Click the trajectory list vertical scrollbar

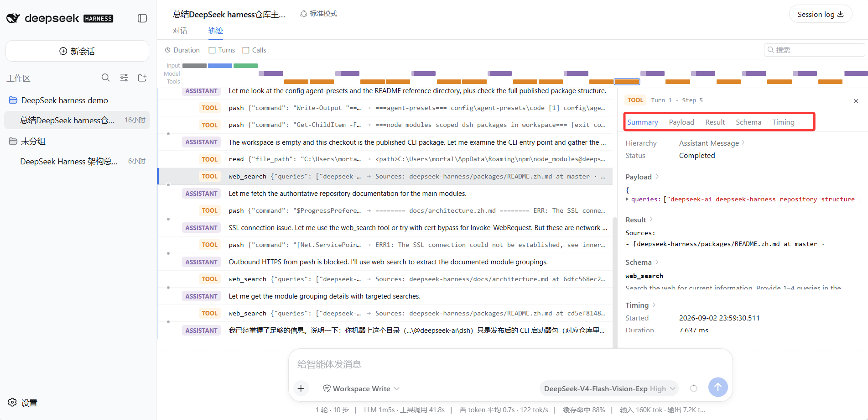(615, 282)
